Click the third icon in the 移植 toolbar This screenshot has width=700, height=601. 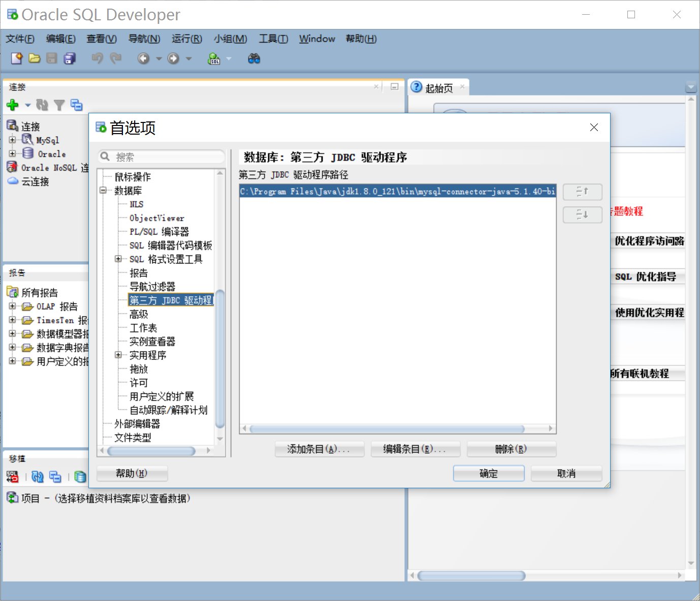55,477
